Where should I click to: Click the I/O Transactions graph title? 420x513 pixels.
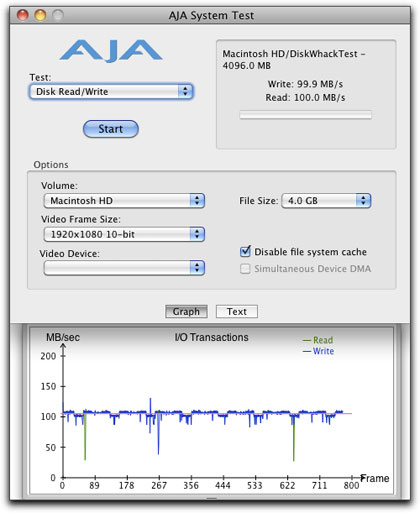(x=212, y=337)
